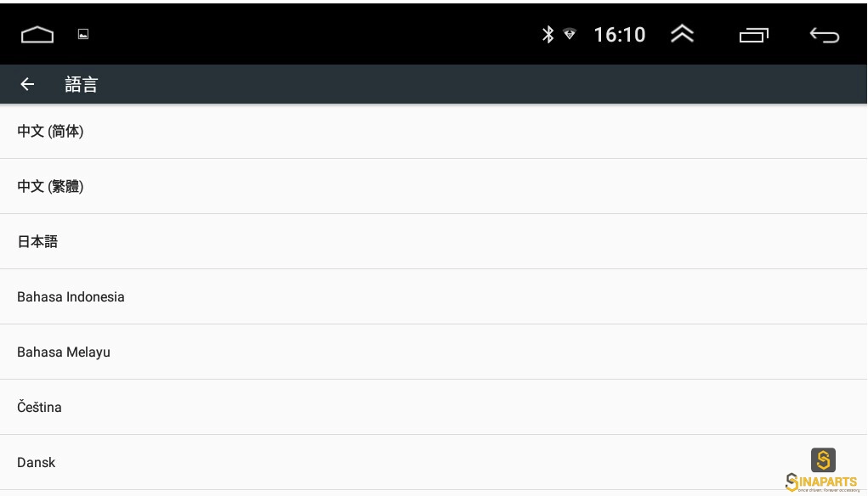The width and height of the screenshot is (868, 496).
Task: Click the 語言 page title
Action: coord(82,84)
